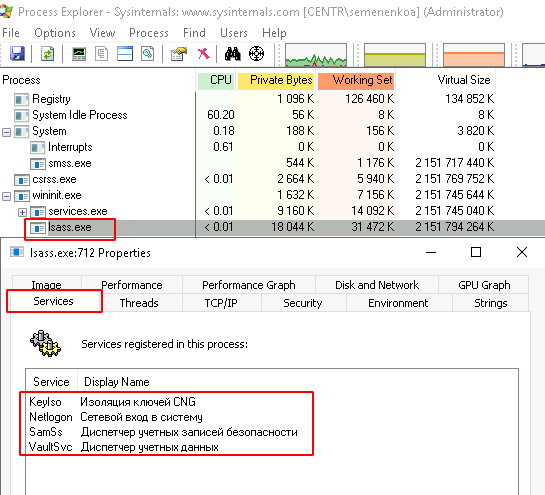Click the Save floppy disk toolbar icon
Viewport: 545px width, 495px height.
pyautogui.click(x=17, y=54)
